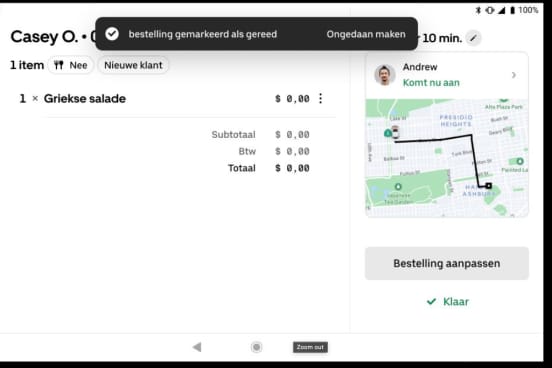This screenshot has height=368, width=552.
Task: Click the Bluetooth icon in the status bar
Action: [478, 10]
